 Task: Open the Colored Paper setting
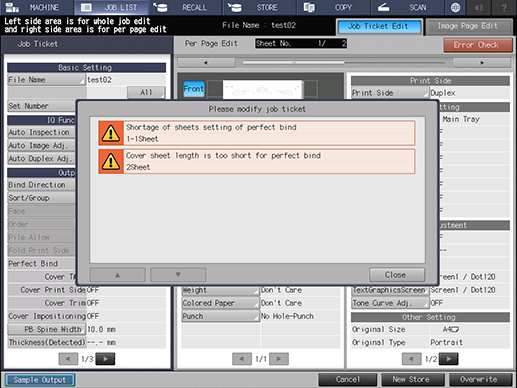[220, 303]
